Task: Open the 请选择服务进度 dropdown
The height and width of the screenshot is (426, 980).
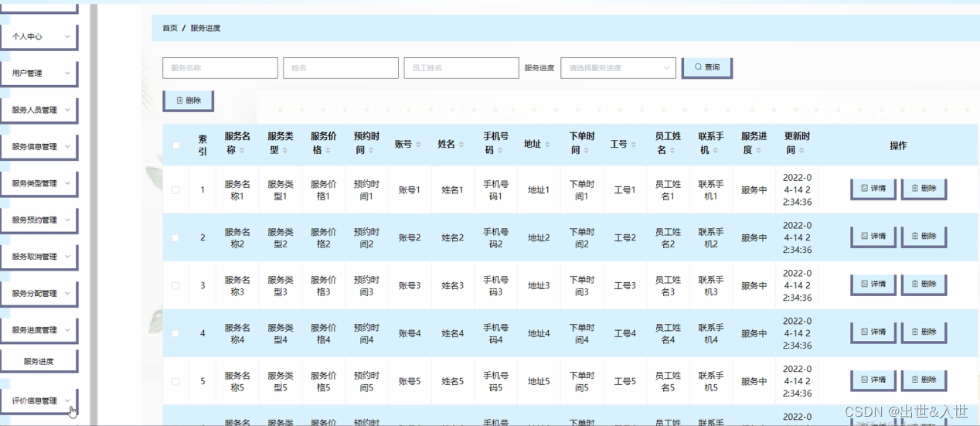Action: click(618, 68)
